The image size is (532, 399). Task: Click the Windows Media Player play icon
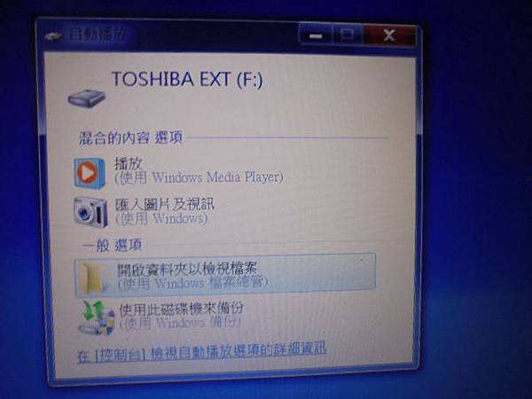[90, 173]
